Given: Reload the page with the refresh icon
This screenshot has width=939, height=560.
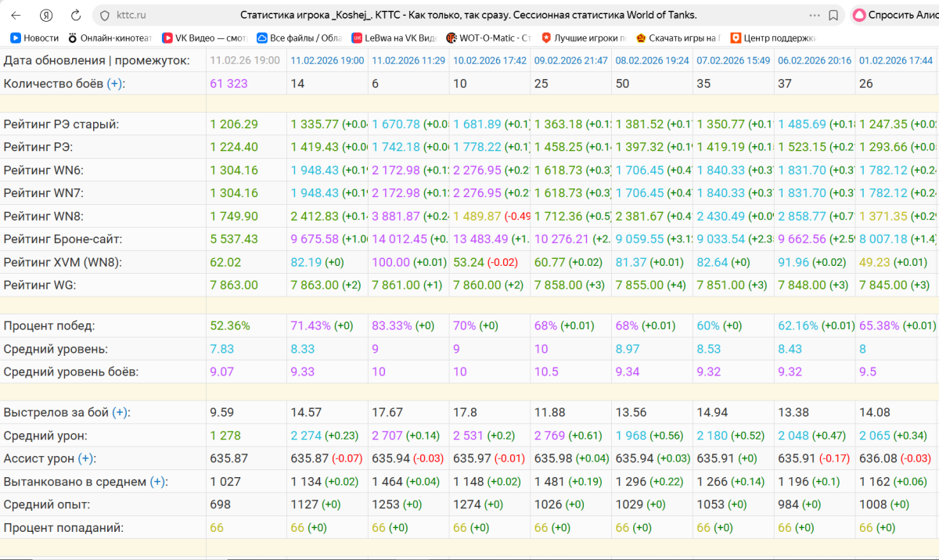Looking at the screenshot, I should [x=76, y=15].
